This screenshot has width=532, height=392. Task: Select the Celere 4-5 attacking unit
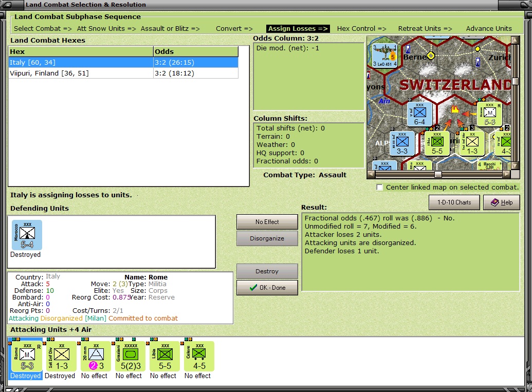point(199,356)
